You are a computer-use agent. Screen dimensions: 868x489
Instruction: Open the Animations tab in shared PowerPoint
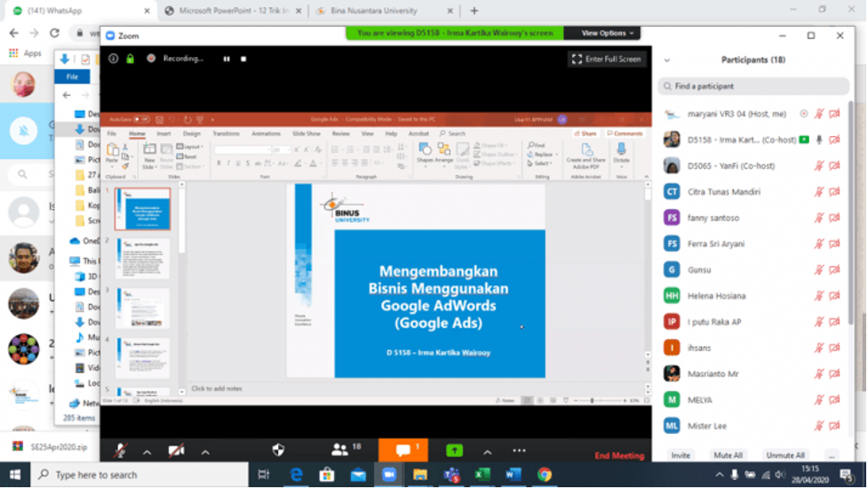[x=266, y=134]
